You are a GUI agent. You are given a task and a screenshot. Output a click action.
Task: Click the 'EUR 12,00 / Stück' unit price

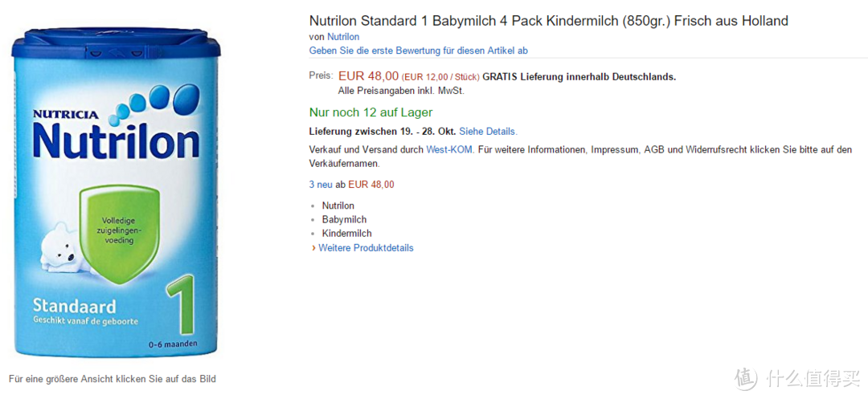click(x=440, y=77)
